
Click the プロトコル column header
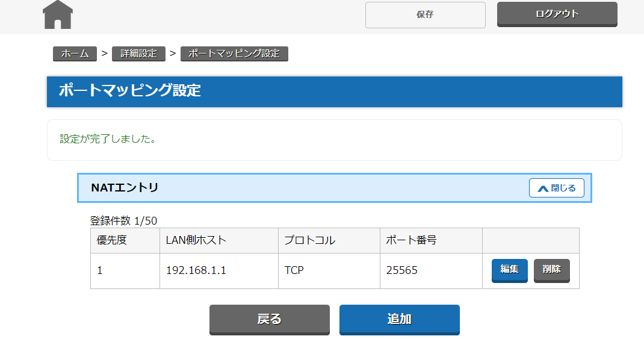329,240
